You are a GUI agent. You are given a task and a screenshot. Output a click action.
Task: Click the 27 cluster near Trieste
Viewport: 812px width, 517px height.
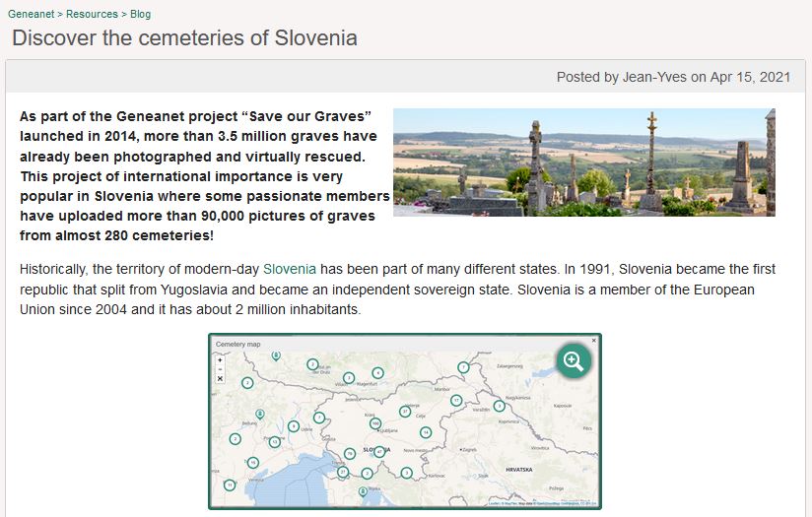click(343, 472)
